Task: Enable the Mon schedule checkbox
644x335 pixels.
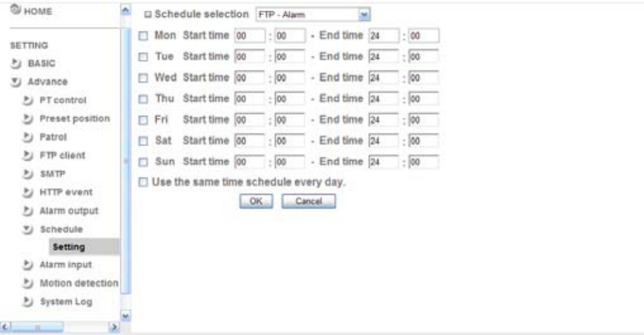Action: [x=143, y=36]
